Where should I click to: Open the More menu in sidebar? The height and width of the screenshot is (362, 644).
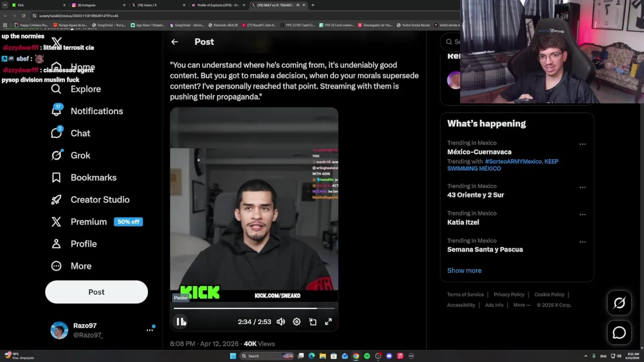tap(71, 266)
